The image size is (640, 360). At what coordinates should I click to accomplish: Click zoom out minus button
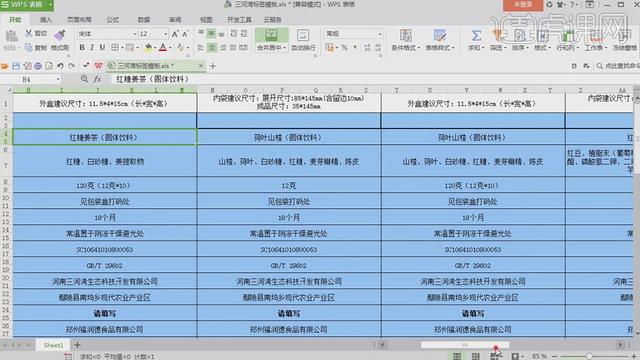(555, 356)
